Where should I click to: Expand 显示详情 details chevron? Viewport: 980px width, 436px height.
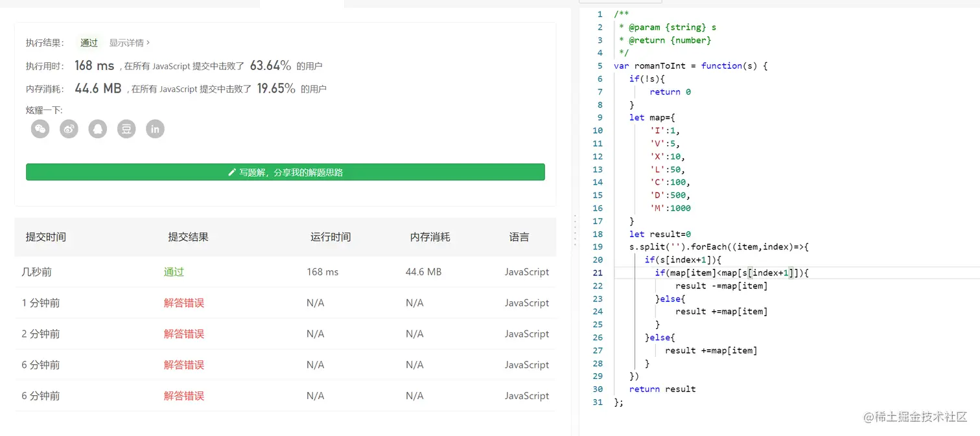[148, 43]
